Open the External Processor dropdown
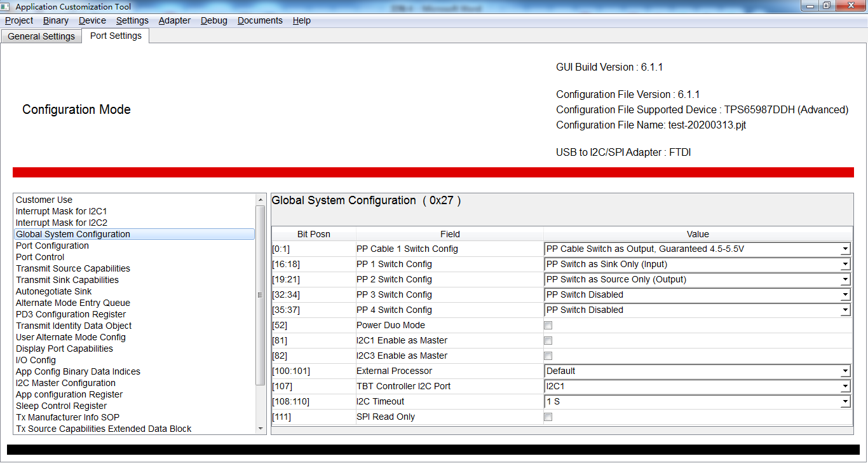The image size is (868, 463). click(845, 371)
